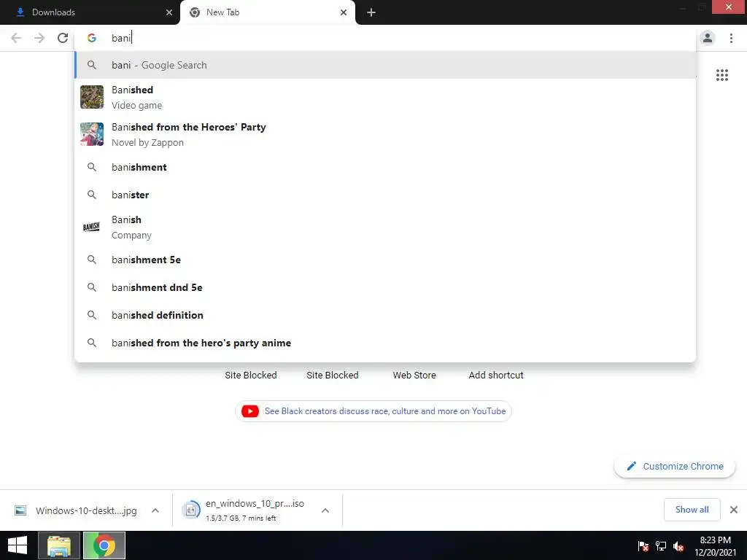Click the Google G icon in address bar
Viewport: 747px width, 560px height.
(x=91, y=38)
